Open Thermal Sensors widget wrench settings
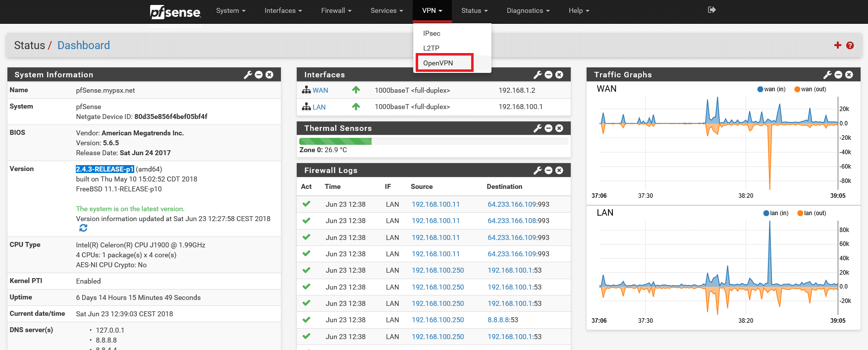 click(x=538, y=128)
